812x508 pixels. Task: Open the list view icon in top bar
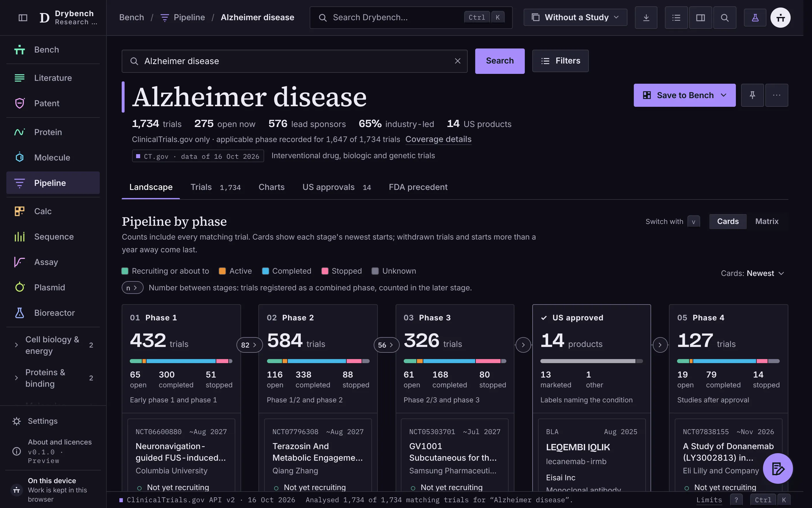676,18
